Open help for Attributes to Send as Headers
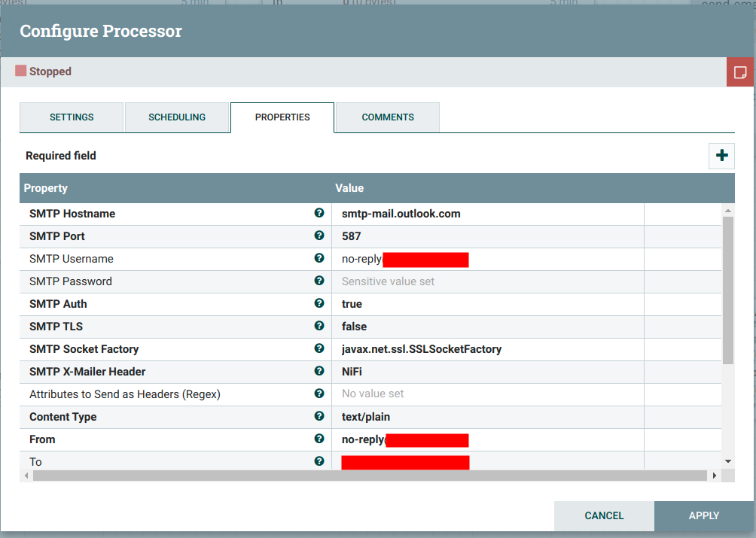Image resolution: width=756 pixels, height=538 pixels. [319, 394]
